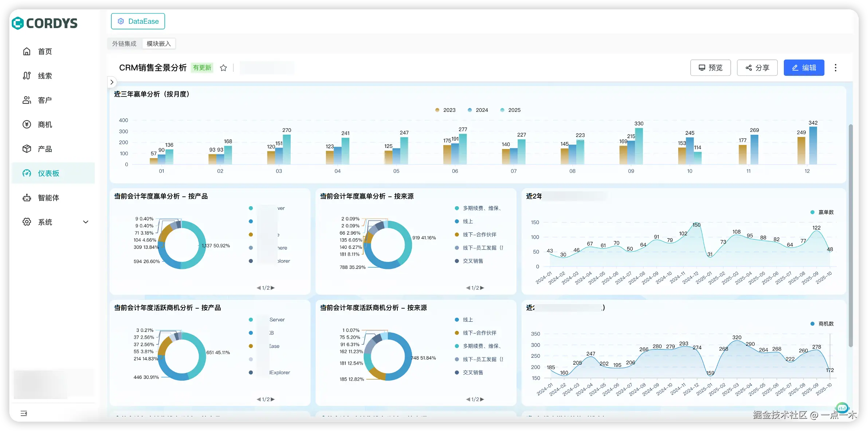Screen dimensions: 868x431
Task: Go to next legend page in 赢单分析按产品
Action: 273,288
